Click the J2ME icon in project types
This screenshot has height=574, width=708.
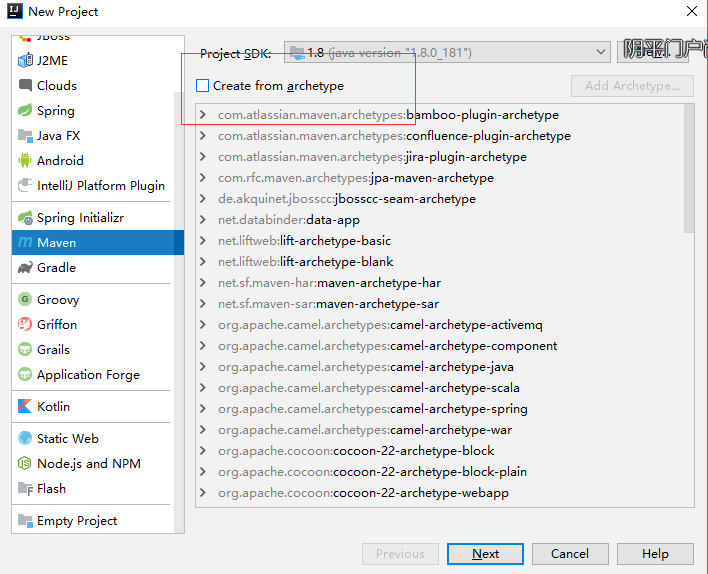point(25,60)
